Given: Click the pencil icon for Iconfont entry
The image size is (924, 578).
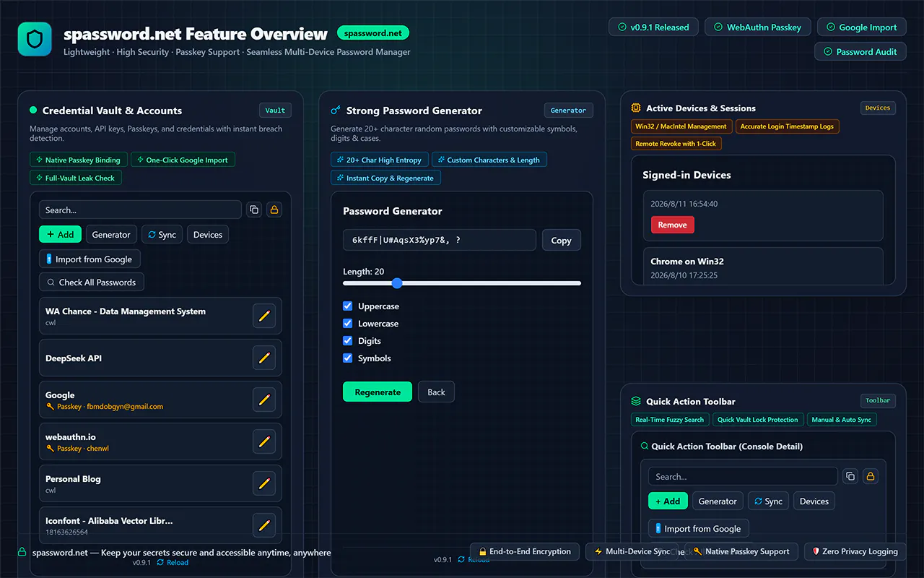Looking at the screenshot, I should (264, 525).
